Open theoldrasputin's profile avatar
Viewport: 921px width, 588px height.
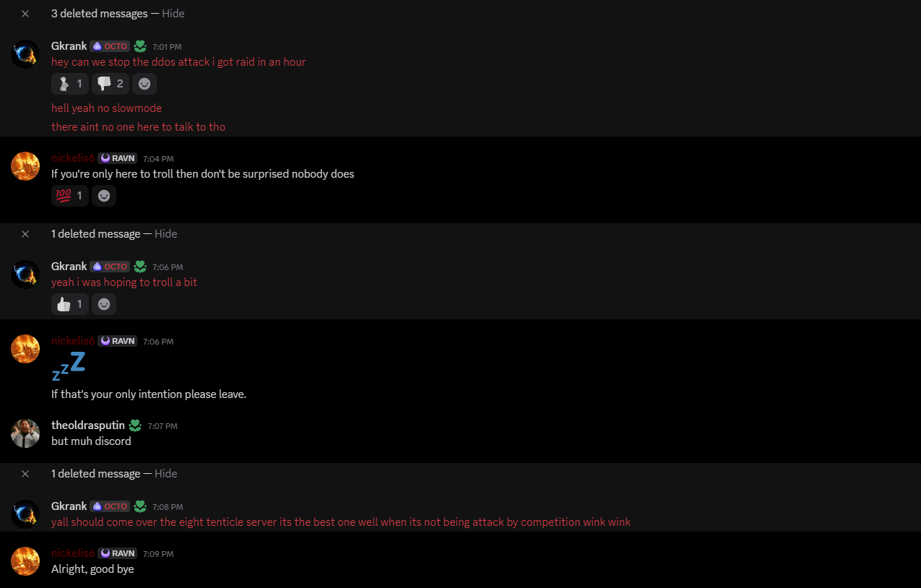(25, 433)
